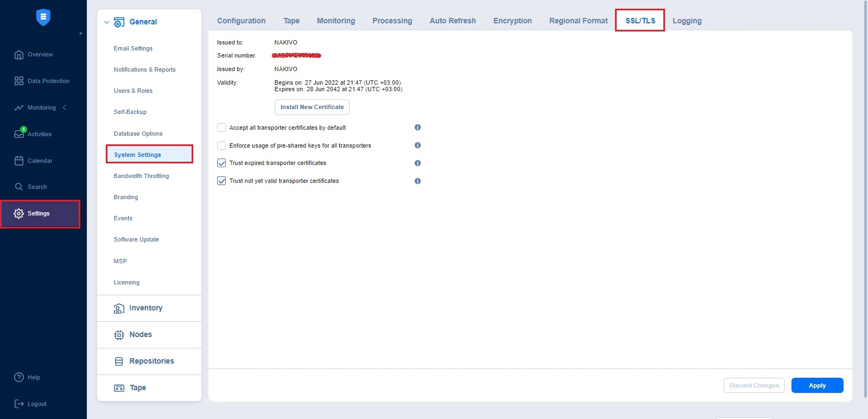This screenshot has height=419, width=868.
Task: Enable Accept all transporter certificates by default
Action: click(x=221, y=128)
